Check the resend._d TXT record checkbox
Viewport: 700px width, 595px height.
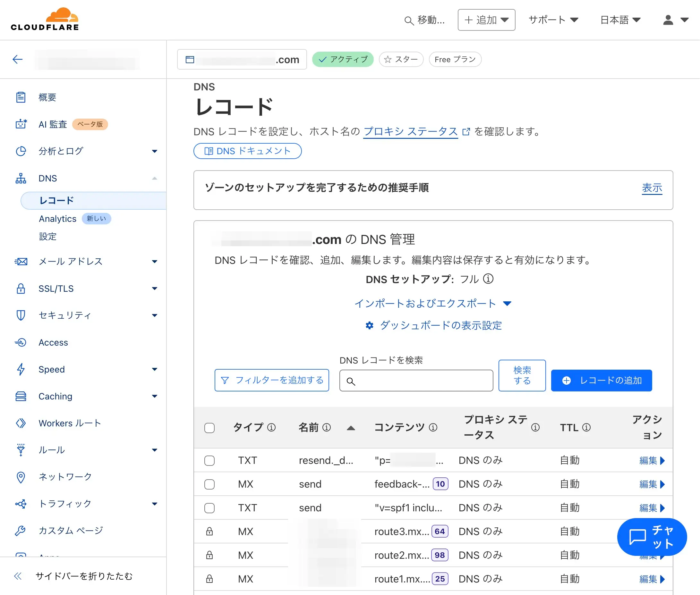coord(209,460)
